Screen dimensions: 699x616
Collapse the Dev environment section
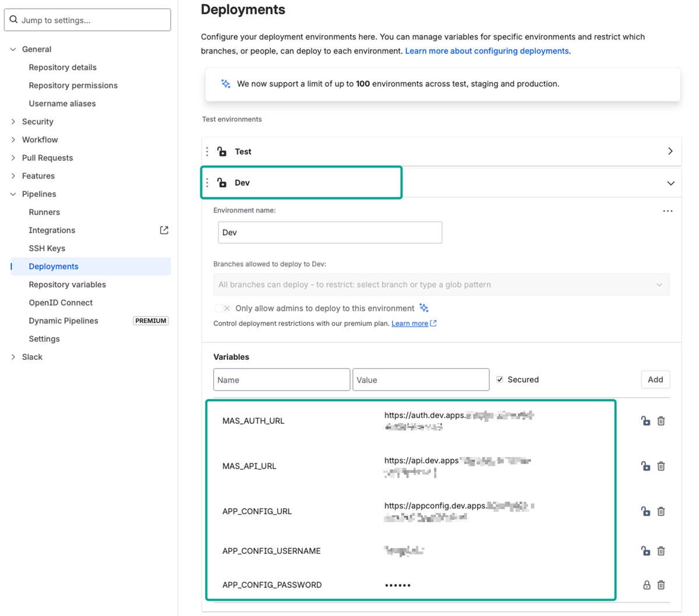point(670,183)
